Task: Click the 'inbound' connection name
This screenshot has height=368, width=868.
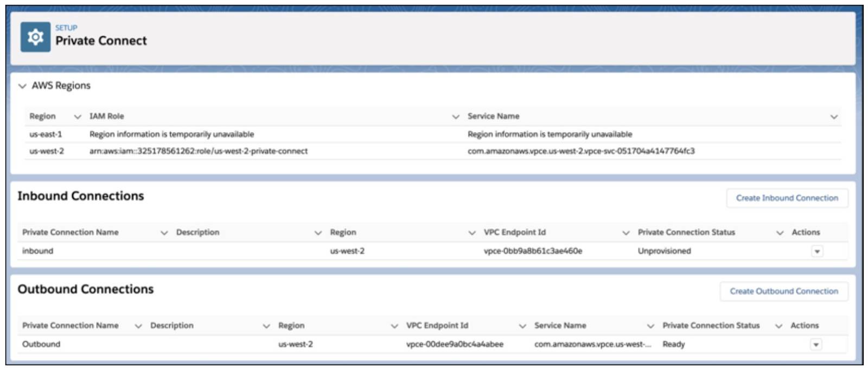Action: 37,251
